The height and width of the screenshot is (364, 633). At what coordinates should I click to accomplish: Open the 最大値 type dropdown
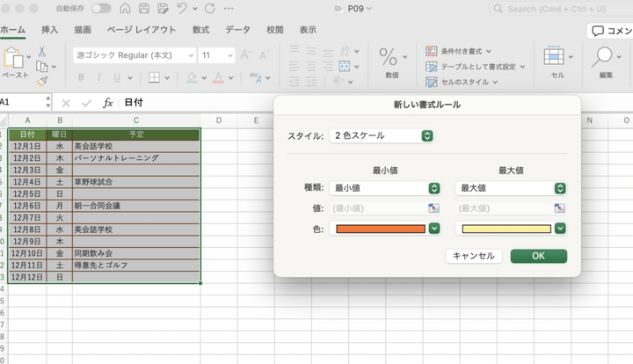(511, 188)
